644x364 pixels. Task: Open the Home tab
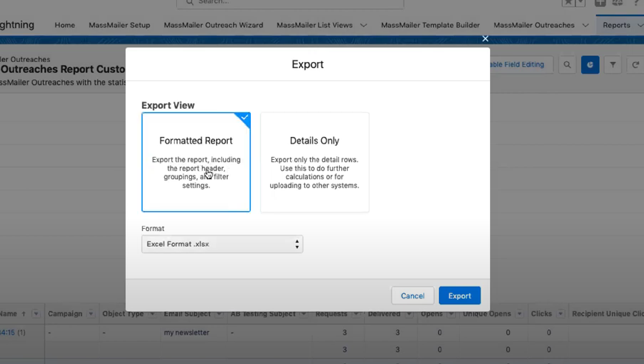click(65, 25)
